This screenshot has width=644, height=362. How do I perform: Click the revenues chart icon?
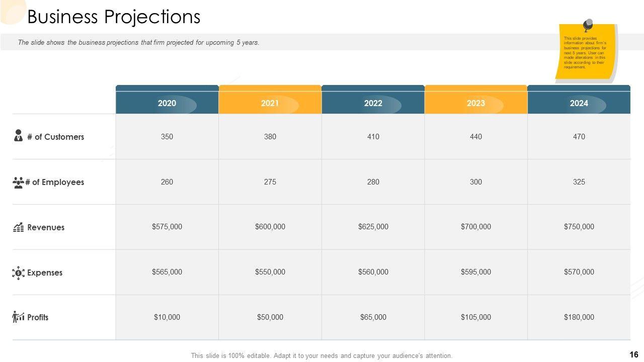coord(18,228)
